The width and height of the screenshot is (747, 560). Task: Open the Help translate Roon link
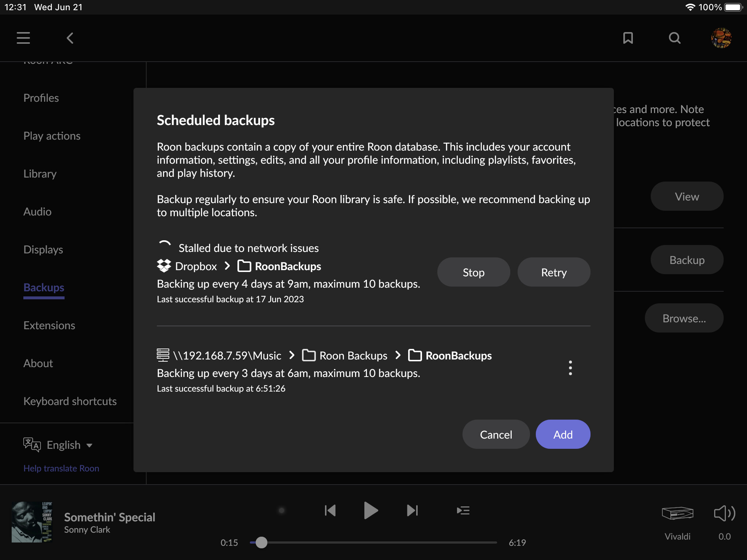tap(61, 468)
